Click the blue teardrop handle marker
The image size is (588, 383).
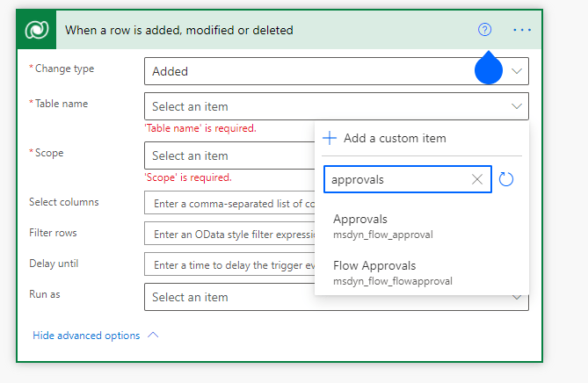tap(489, 70)
